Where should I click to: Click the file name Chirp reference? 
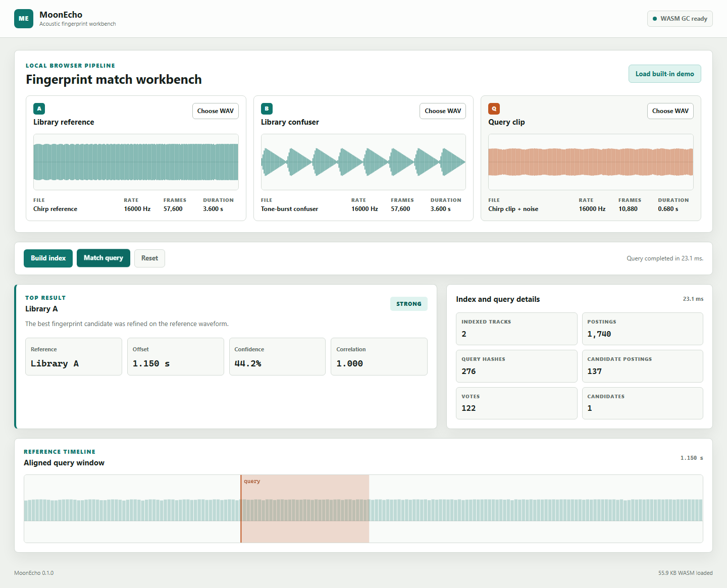(x=56, y=209)
